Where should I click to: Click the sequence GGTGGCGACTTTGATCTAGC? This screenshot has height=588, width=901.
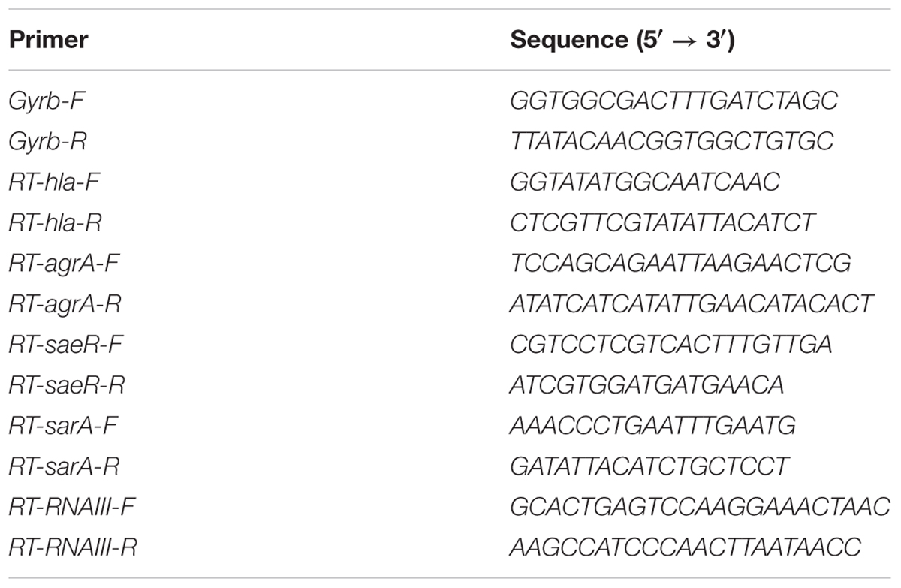click(673, 101)
